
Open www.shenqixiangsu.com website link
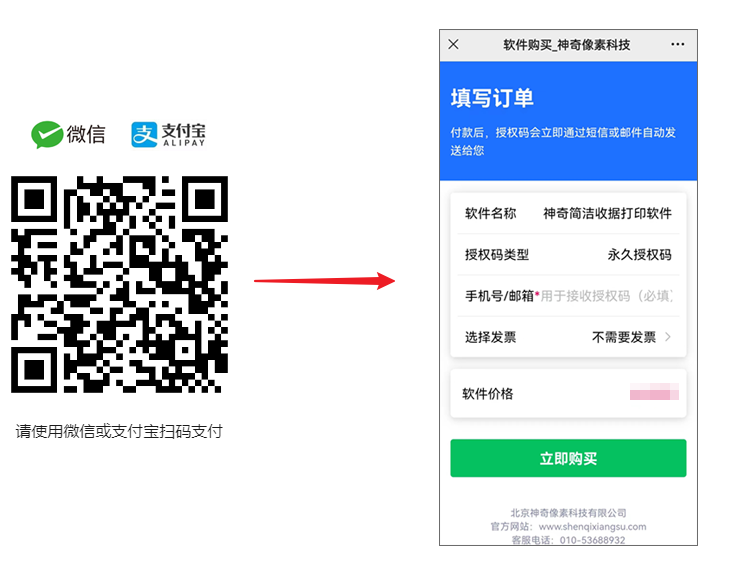(592, 527)
